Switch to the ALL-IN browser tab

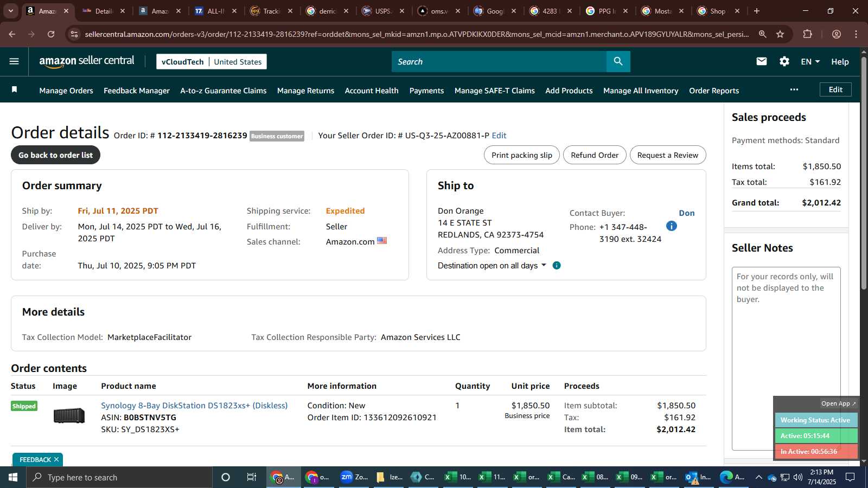[215, 11]
